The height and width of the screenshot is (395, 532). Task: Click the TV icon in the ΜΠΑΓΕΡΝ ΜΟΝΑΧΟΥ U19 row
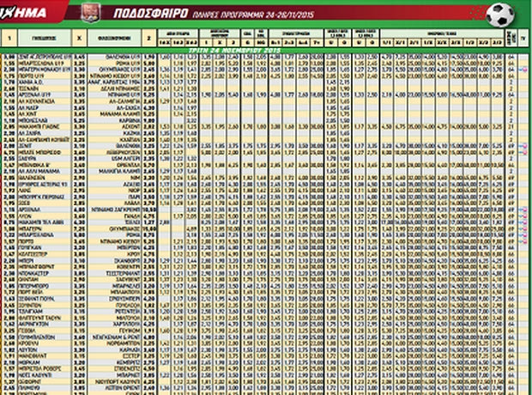pyautogui.click(x=523, y=70)
